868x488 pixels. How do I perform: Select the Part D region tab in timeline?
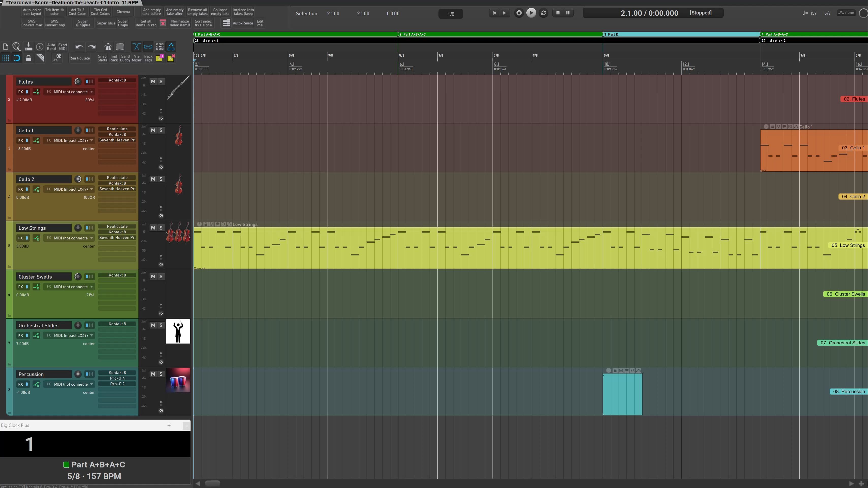[681, 34]
